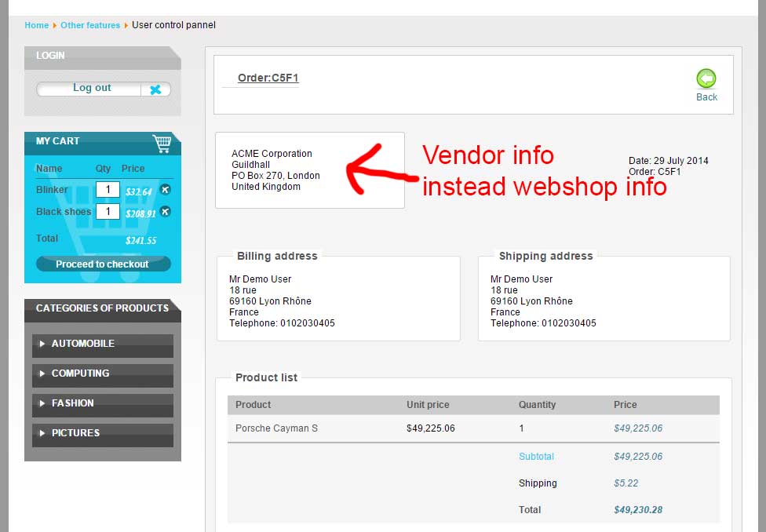
Task: Expand the Automobile category
Action: click(103, 345)
